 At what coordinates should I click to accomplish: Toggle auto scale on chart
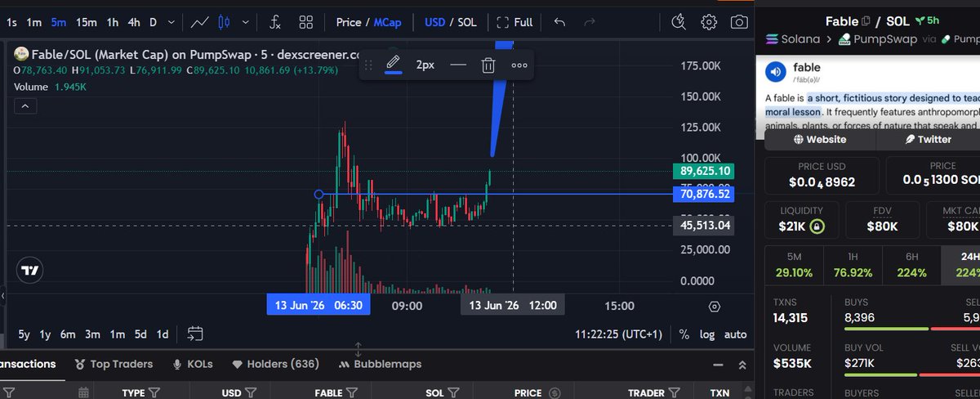736,334
